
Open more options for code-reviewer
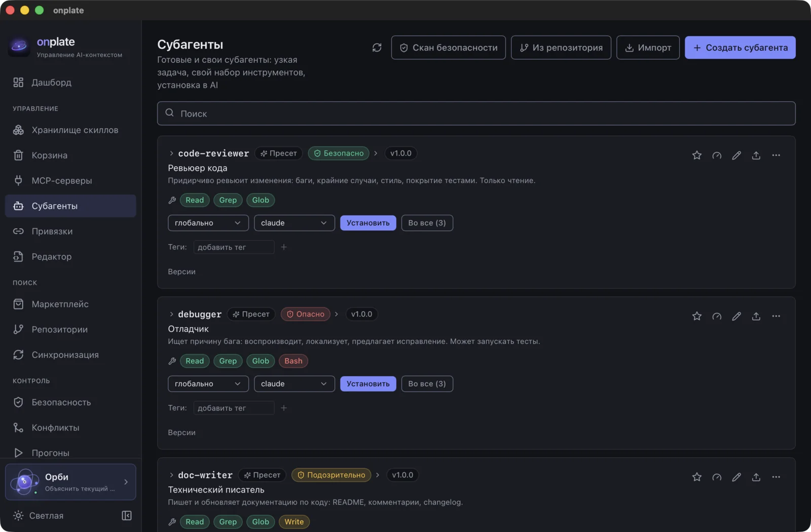pyautogui.click(x=776, y=156)
